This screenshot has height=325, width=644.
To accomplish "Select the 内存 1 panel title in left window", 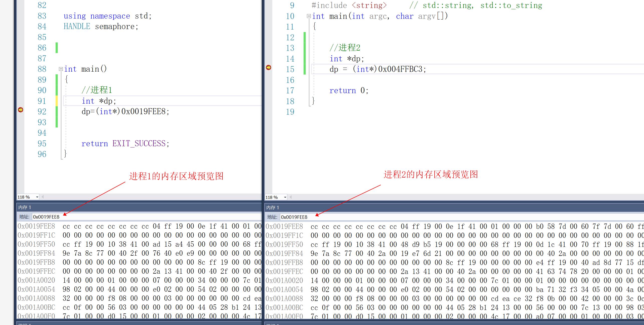I will [25, 207].
